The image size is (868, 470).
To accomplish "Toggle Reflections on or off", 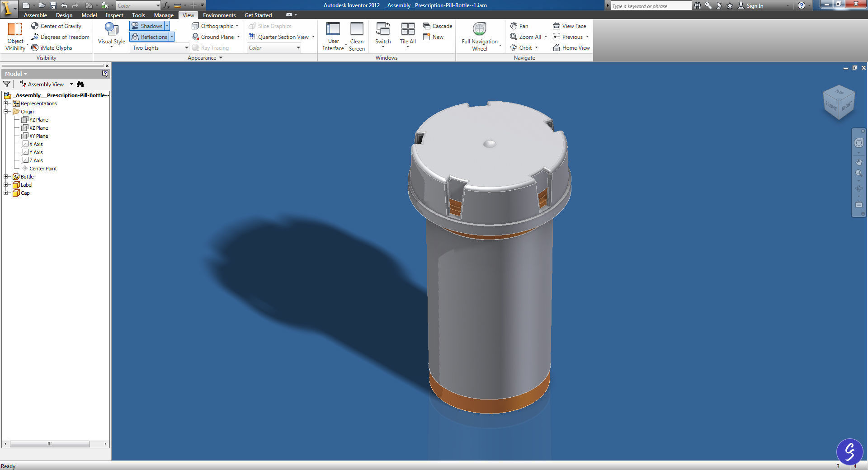I will [149, 37].
